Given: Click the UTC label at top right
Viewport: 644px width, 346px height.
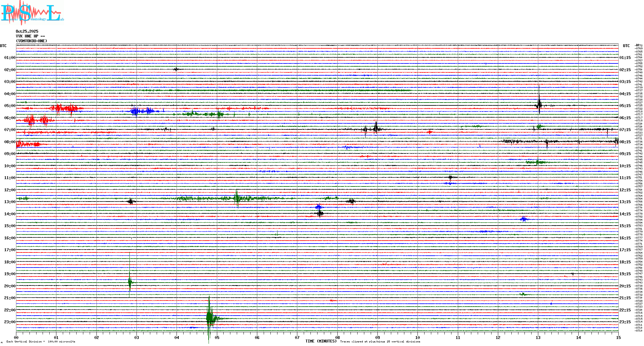Looking at the screenshot, I should click(626, 46).
